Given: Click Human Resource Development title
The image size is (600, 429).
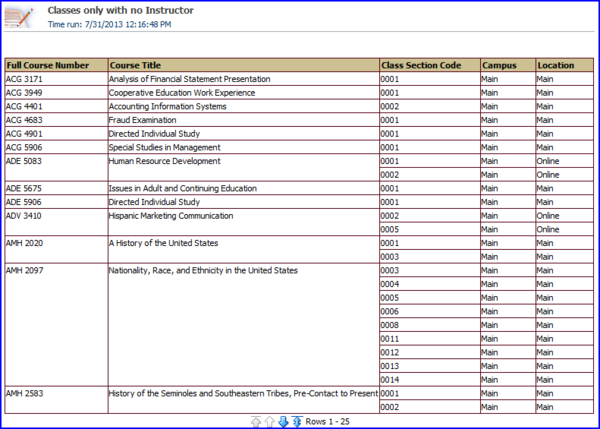Looking at the screenshot, I should 165,161.
